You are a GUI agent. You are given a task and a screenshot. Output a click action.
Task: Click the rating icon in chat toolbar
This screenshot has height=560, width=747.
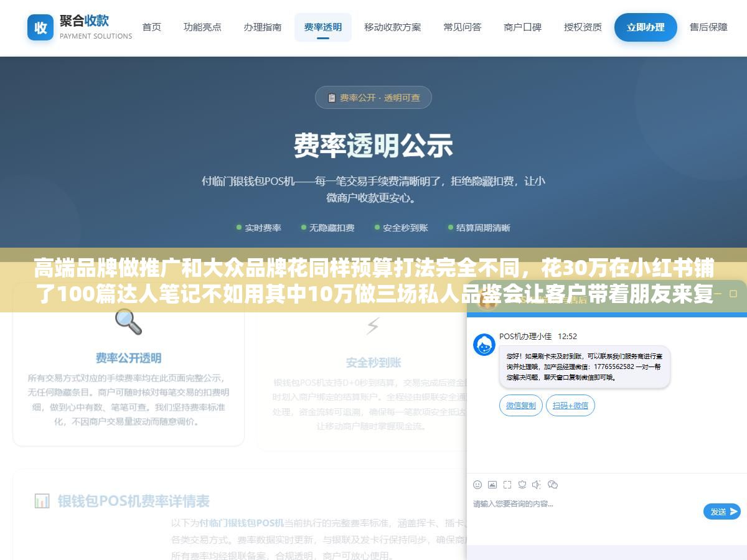click(x=522, y=485)
